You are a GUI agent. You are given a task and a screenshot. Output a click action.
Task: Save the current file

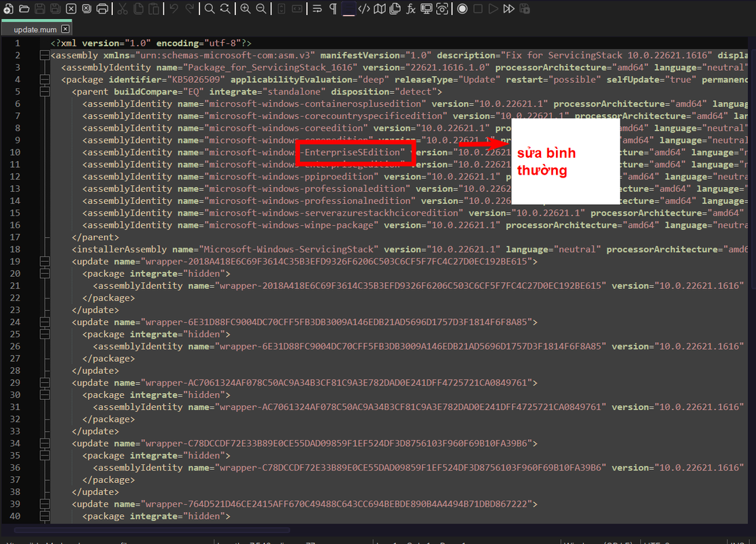(x=40, y=9)
